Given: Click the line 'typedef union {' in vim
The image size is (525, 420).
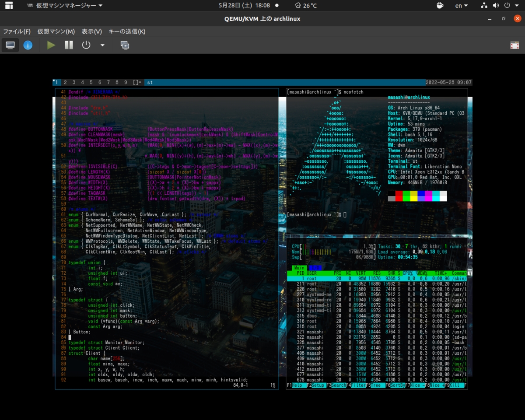Looking at the screenshot, I should (x=87, y=262).
